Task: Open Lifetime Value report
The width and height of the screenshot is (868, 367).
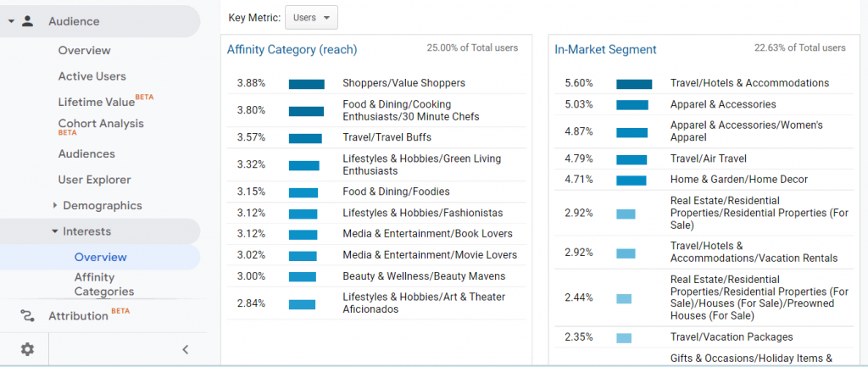Action: point(97,102)
